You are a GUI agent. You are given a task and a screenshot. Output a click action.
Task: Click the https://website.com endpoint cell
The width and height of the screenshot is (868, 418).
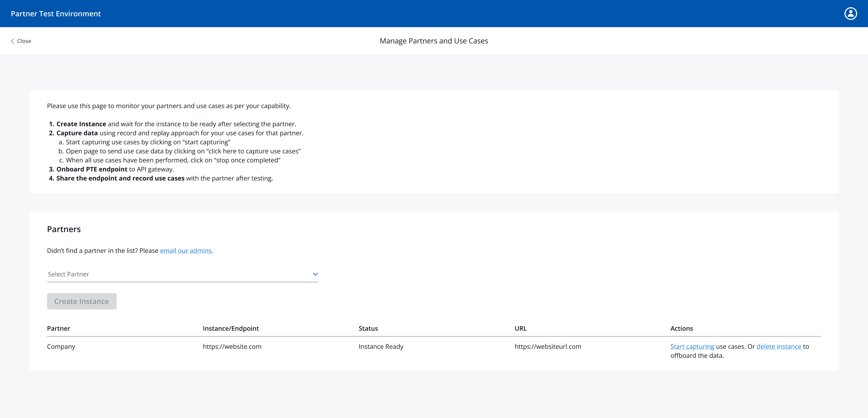(232, 347)
